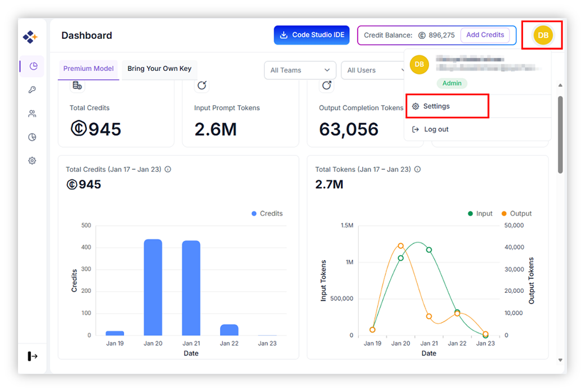The image size is (585, 392).
Task: Select Settings in the profile menu
Action: click(x=436, y=106)
